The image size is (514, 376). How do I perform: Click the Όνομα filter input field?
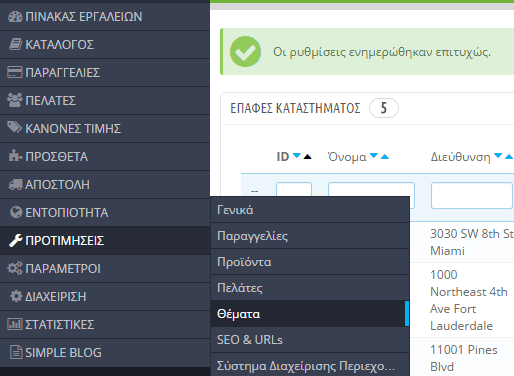371,189
